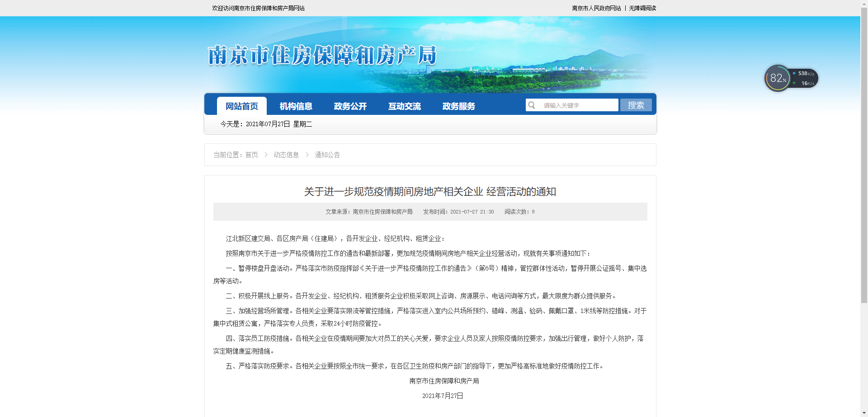Open 动态信息 in the breadcrumb
Screen dimensions: 868x417
286,155
